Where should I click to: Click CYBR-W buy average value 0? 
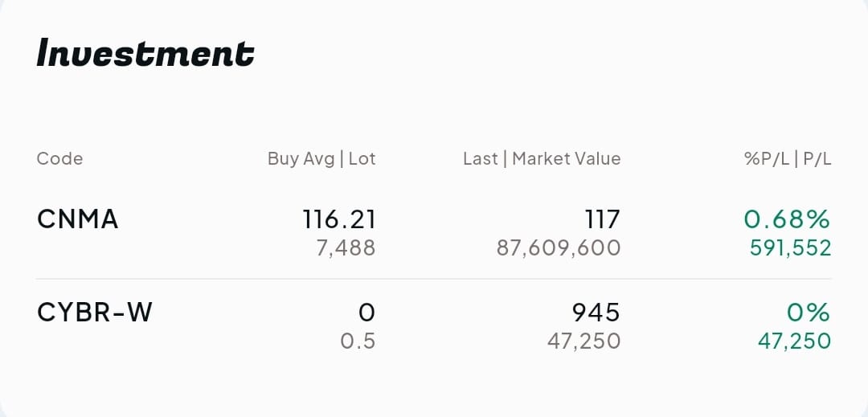pyautogui.click(x=366, y=312)
